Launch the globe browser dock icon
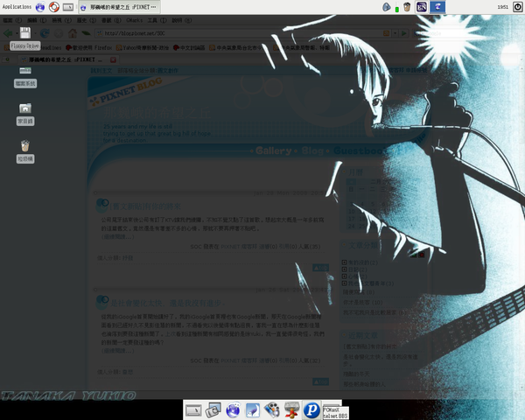 click(233, 410)
